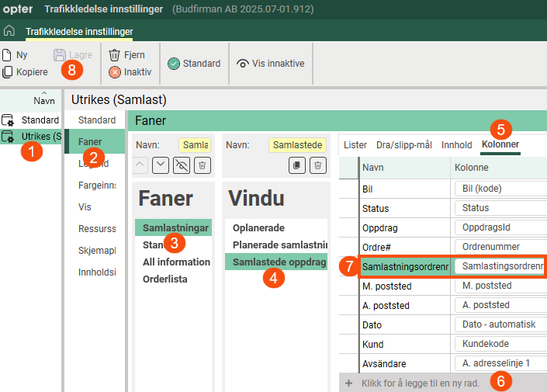Open the Dra/slipp-mål tab
This screenshot has height=392, width=547.
(x=403, y=144)
